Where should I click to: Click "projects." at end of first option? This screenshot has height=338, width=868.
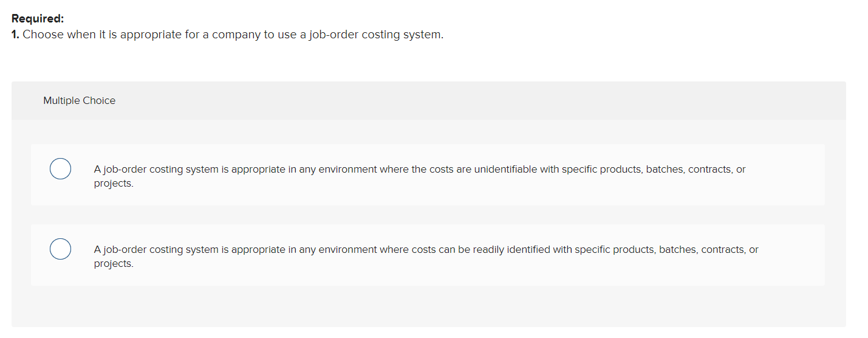coord(114,184)
